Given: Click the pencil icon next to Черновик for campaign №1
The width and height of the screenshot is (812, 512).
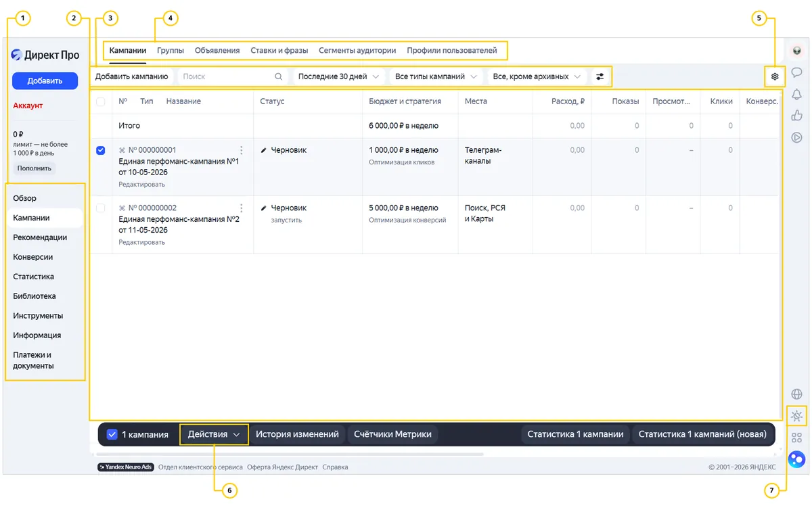Looking at the screenshot, I should [x=264, y=150].
